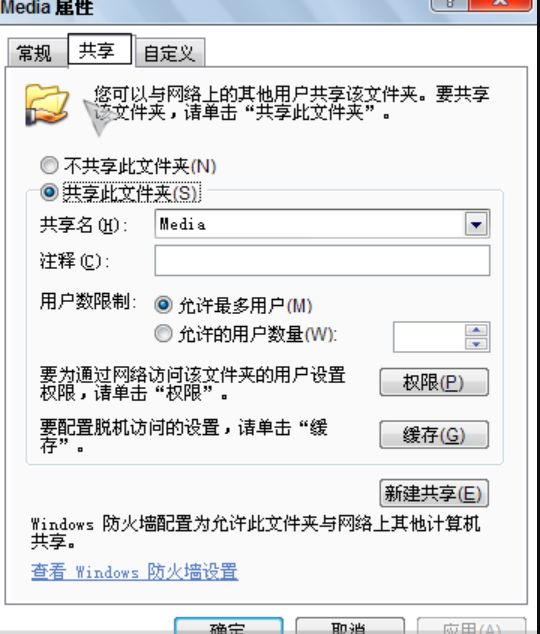Click into the 注释 comment field
Viewport: 540px width, 634px height.
(322, 261)
